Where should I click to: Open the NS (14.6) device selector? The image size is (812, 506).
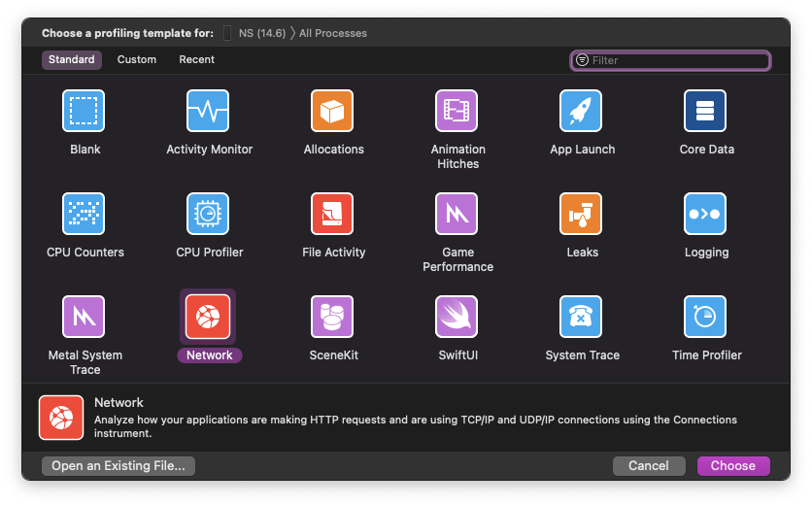(x=262, y=33)
